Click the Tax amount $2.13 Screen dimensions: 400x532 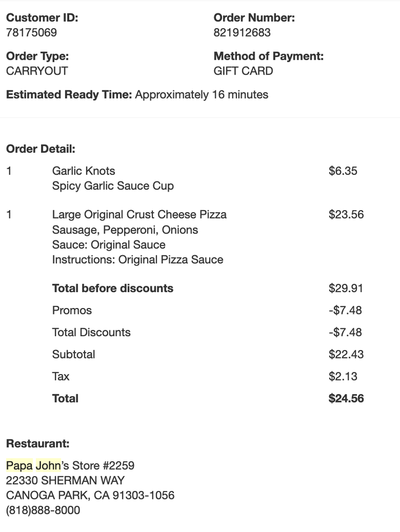coord(342,377)
